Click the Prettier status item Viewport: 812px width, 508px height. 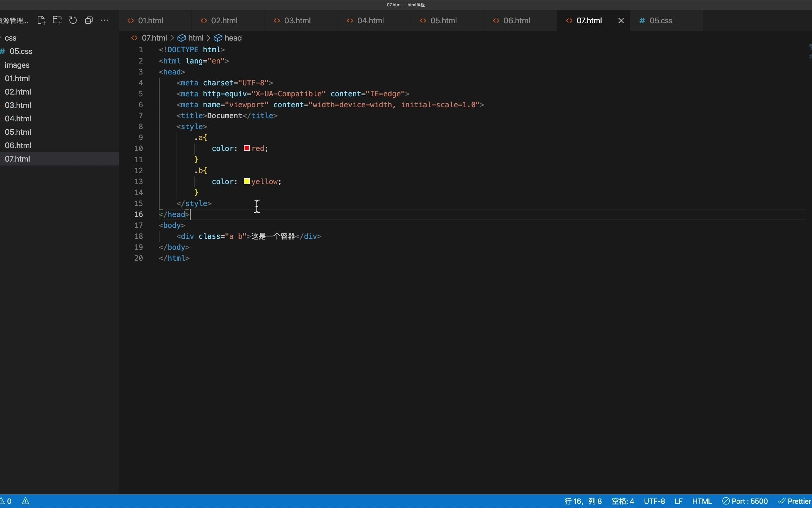tap(795, 501)
